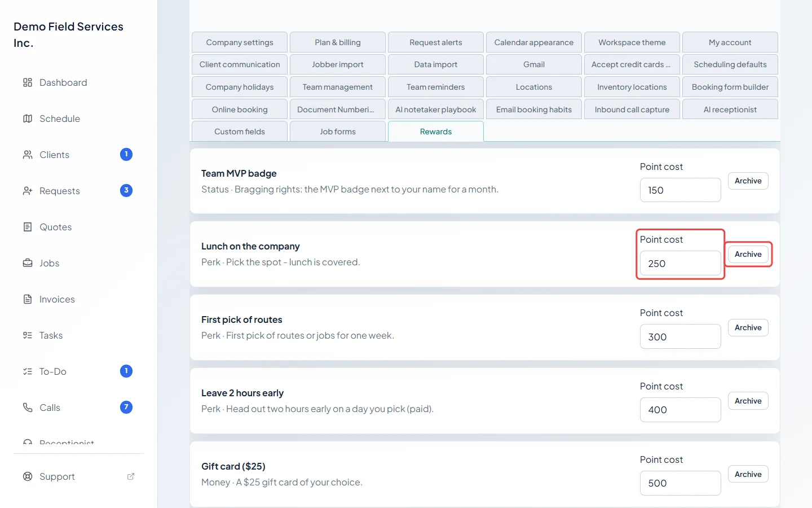812x508 pixels.
Task: Go to Email booking habits tab
Action: point(534,110)
